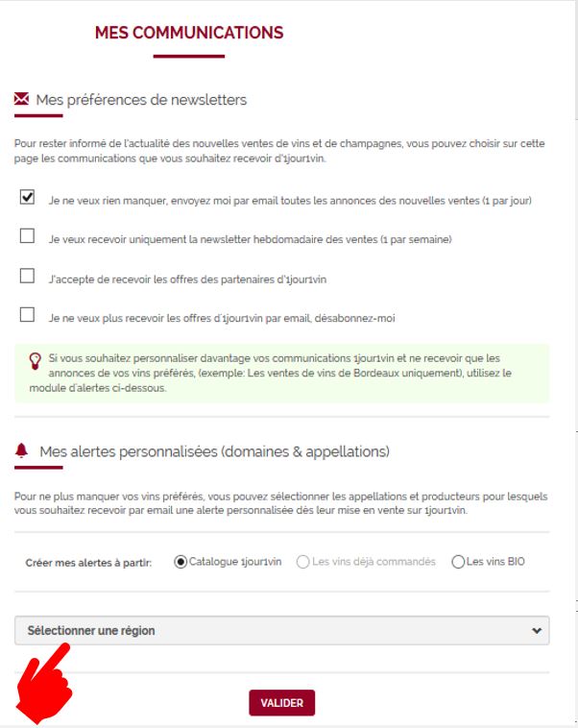
Task: Tick the partner offers (partenaires) checkbox
Action: [x=27, y=276]
